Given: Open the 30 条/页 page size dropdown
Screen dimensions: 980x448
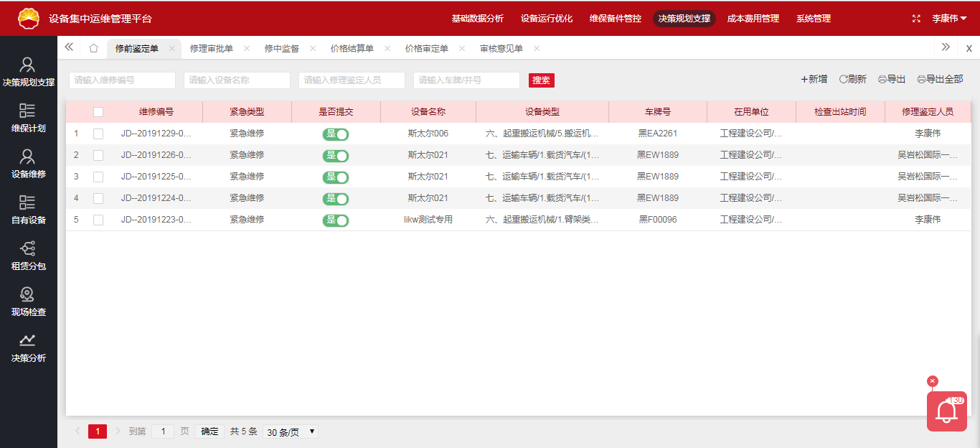Looking at the screenshot, I should click(291, 431).
